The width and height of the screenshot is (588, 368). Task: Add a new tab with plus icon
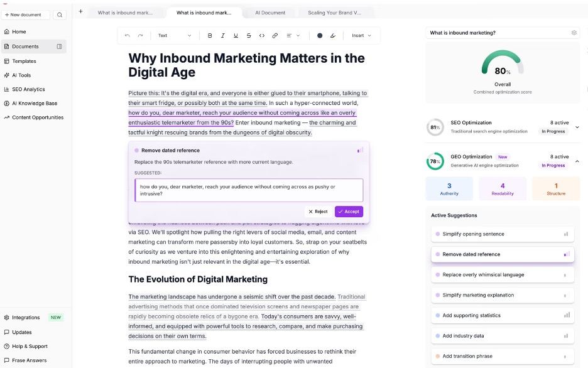coord(80,11)
